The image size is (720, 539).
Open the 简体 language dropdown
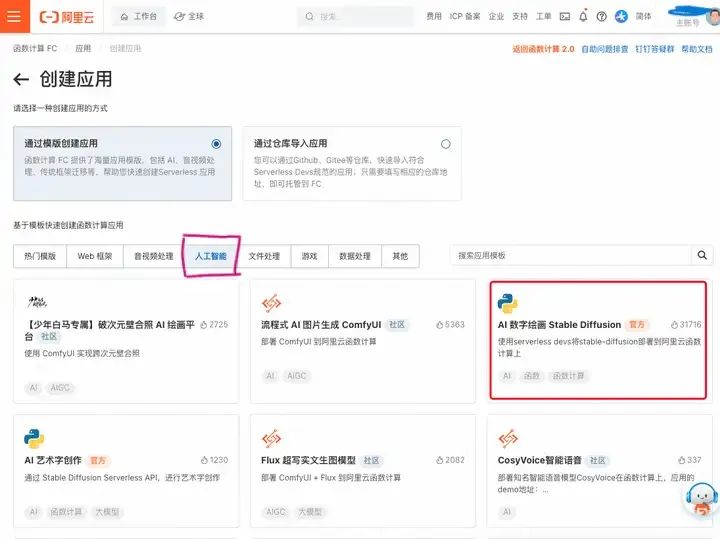(643, 17)
